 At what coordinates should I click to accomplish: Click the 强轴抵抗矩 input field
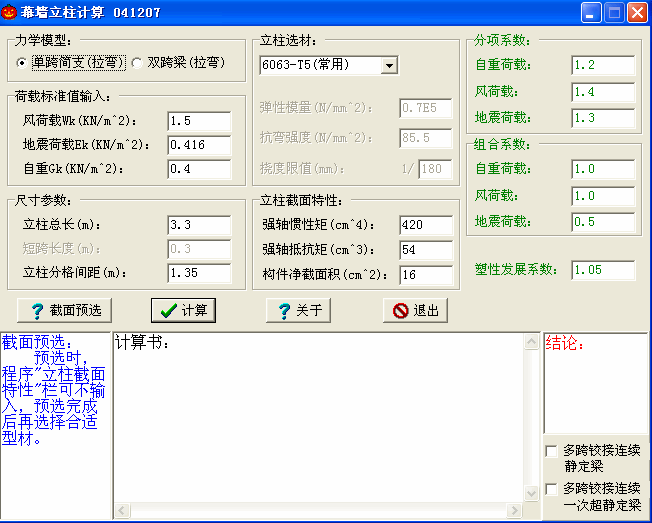(x=426, y=250)
